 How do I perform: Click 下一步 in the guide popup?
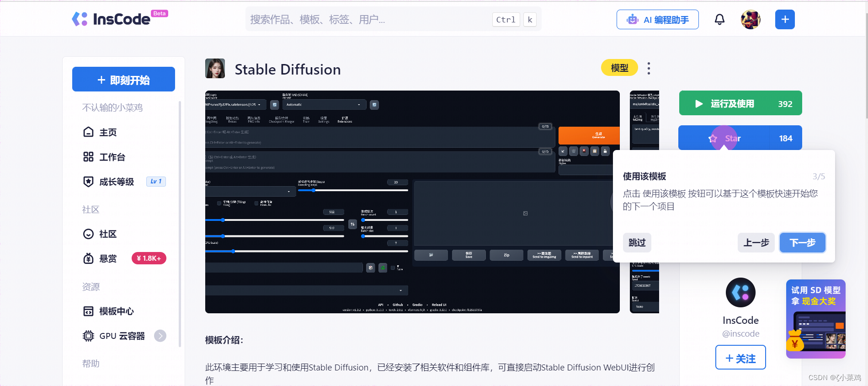(x=802, y=242)
